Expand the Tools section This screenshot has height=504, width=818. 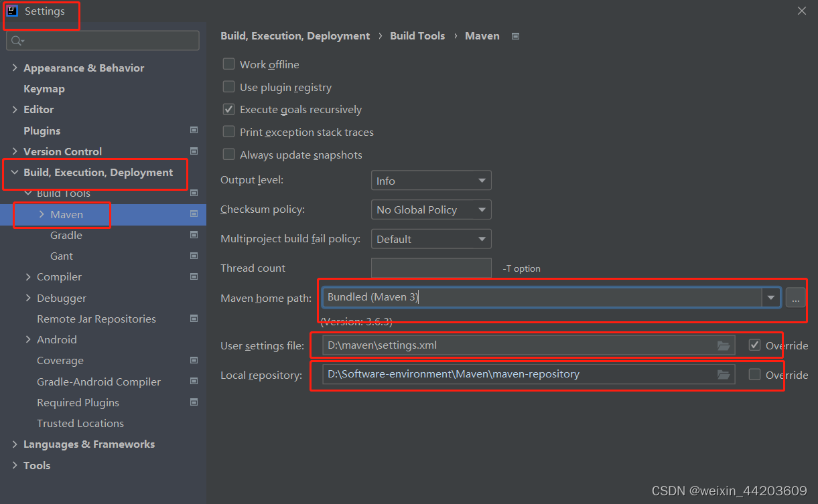point(15,465)
